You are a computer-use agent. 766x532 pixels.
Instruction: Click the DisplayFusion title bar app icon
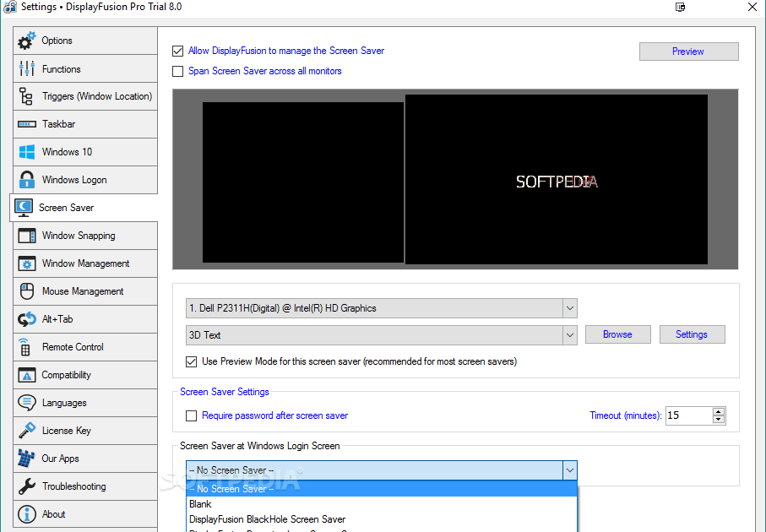point(10,7)
